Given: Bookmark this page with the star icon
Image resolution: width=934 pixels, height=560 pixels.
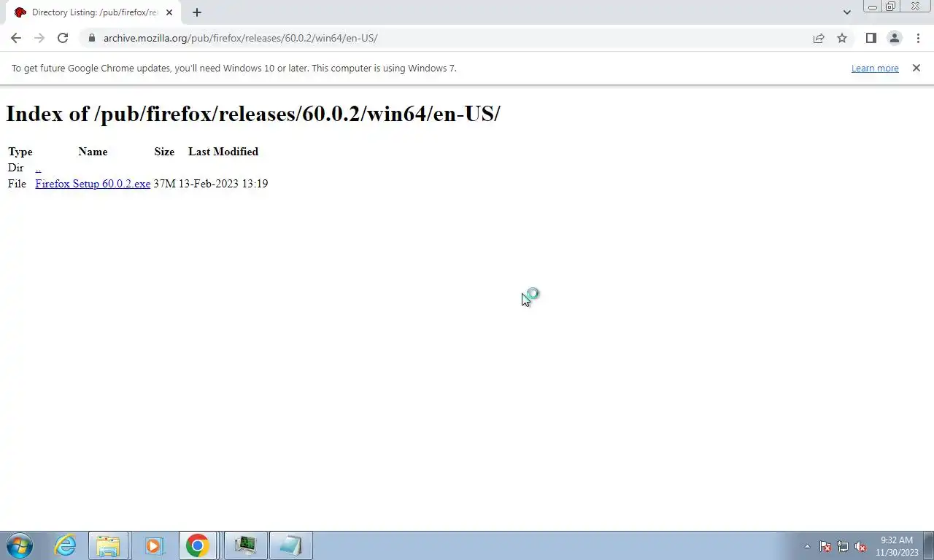Looking at the screenshot, I should 842,38.
